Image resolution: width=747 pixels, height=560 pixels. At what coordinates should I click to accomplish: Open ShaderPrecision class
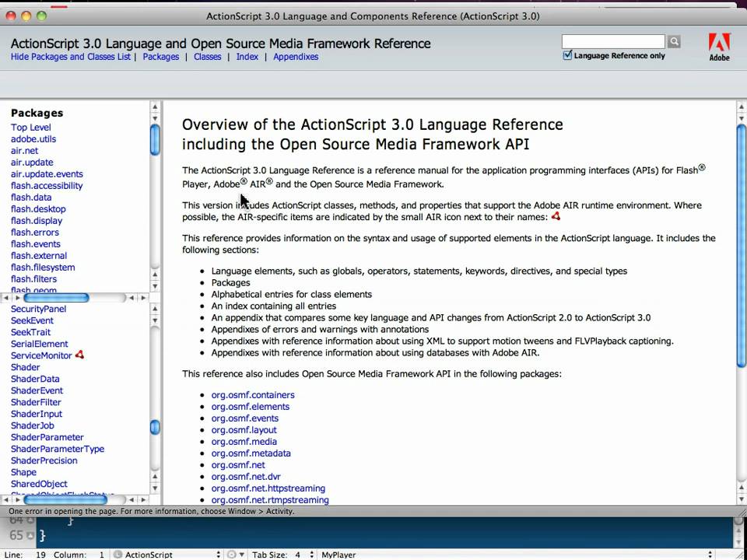44,460
